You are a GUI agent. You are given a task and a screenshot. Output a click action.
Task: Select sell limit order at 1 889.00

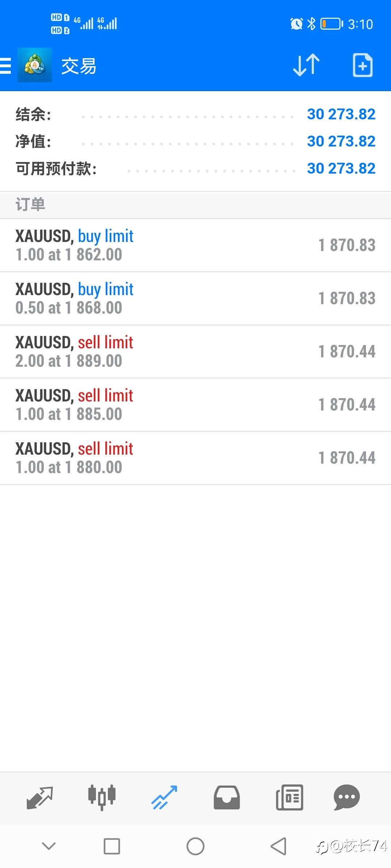point(195,352)
